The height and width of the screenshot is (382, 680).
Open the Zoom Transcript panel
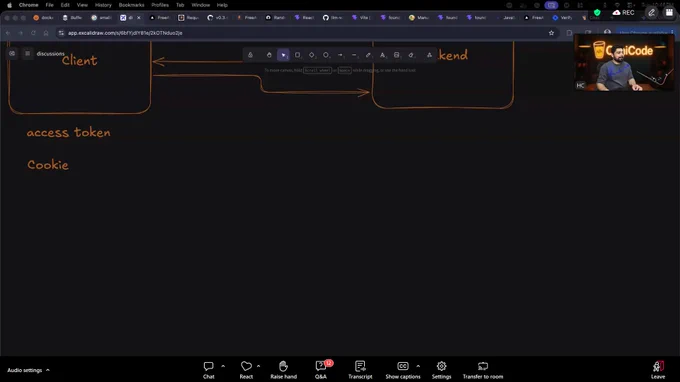pyautogui.click(x=360, y=370)
